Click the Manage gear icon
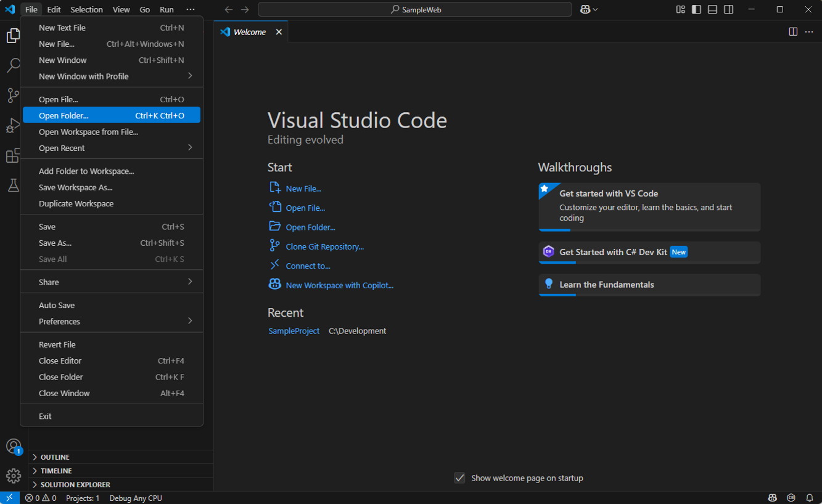The width and height of the screenshot is (822, 504). click(x=13, y=476)
